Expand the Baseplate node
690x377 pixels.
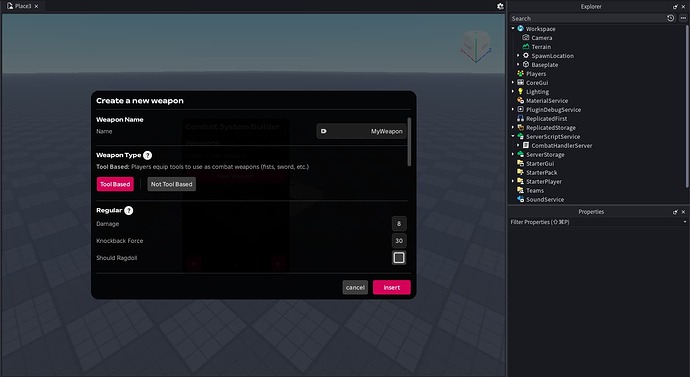tap(518, 65)
